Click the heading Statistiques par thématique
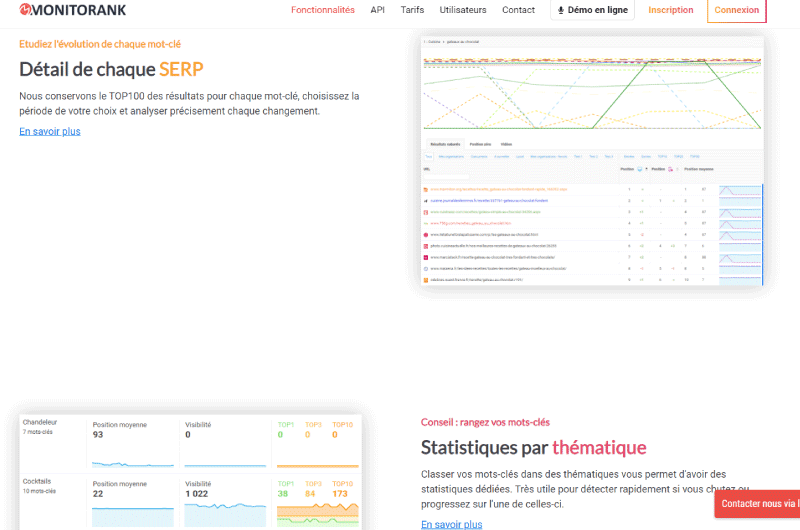The image size is (800, 530). pyautogui.click(x=534, y=447)
